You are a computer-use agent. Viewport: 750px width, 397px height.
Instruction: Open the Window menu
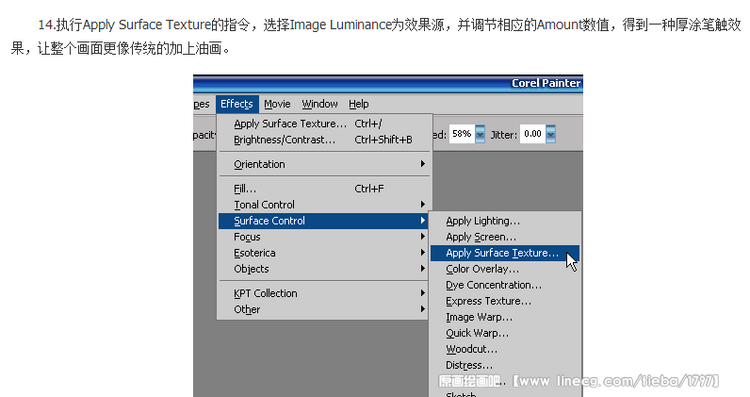coord(320,104)
